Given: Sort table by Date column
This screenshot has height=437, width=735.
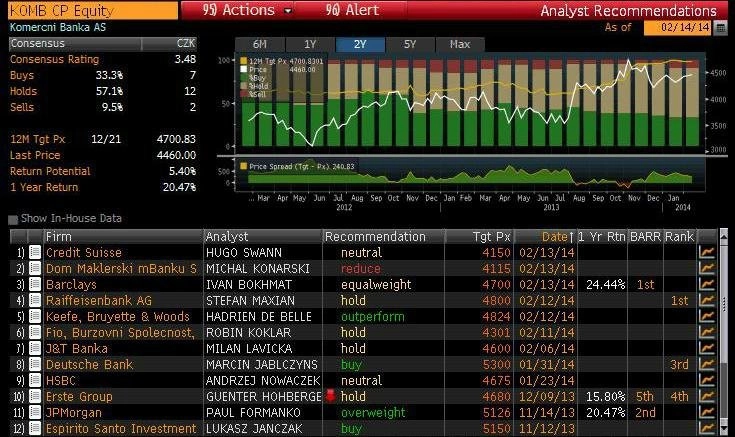Looking at the screenshot, I should [x=547, y=236].
